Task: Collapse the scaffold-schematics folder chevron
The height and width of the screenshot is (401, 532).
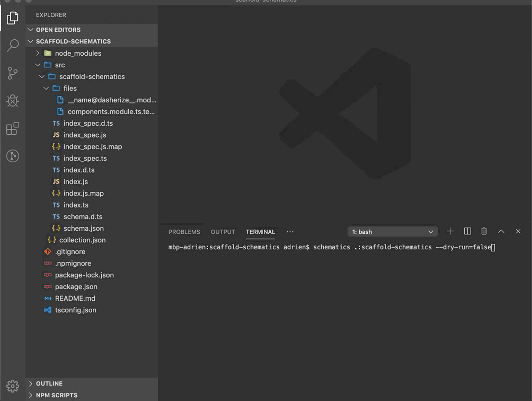Action: [x=42, y=77]
